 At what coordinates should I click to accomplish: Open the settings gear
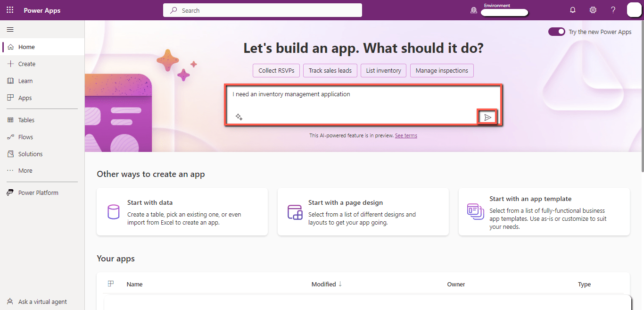593,10
